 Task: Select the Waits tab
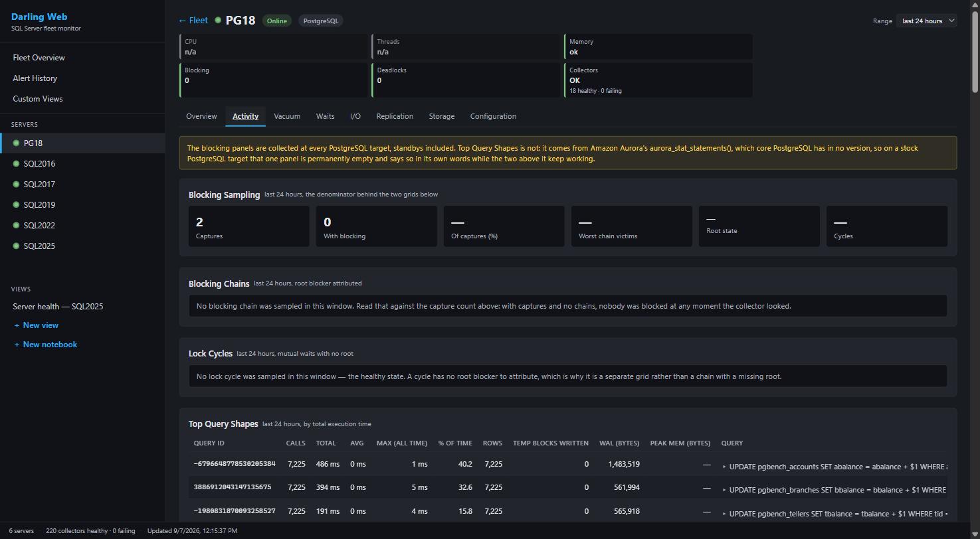click(x=325, y=116)
